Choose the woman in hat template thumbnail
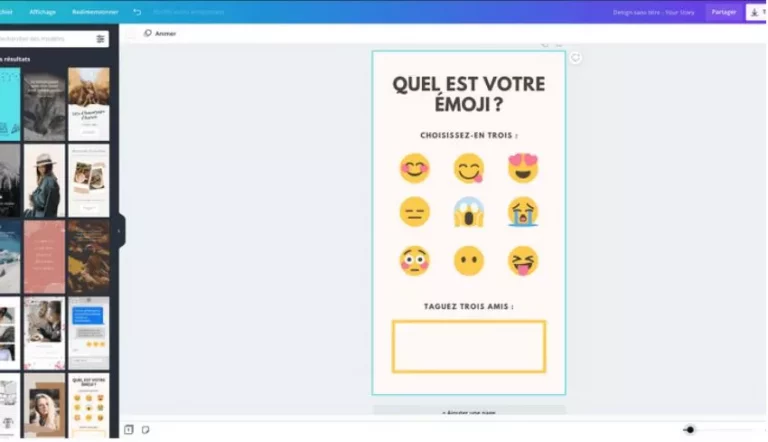 pos(44,181)
